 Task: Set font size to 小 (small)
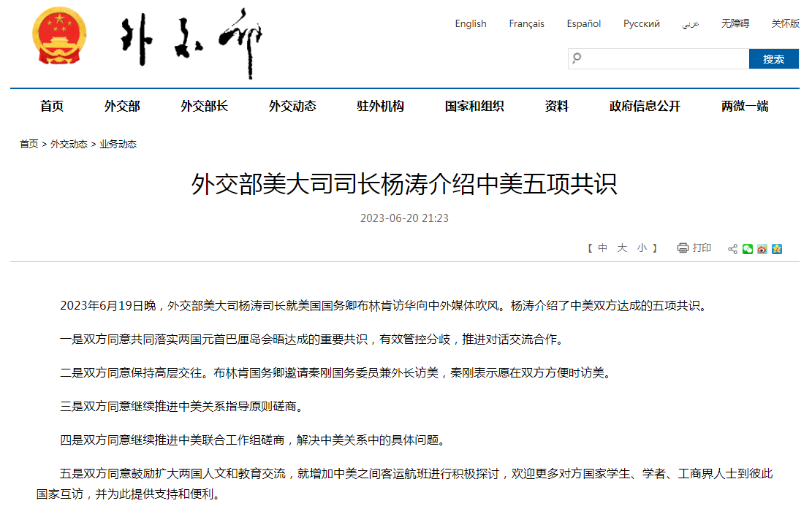[x=642, y=248]
